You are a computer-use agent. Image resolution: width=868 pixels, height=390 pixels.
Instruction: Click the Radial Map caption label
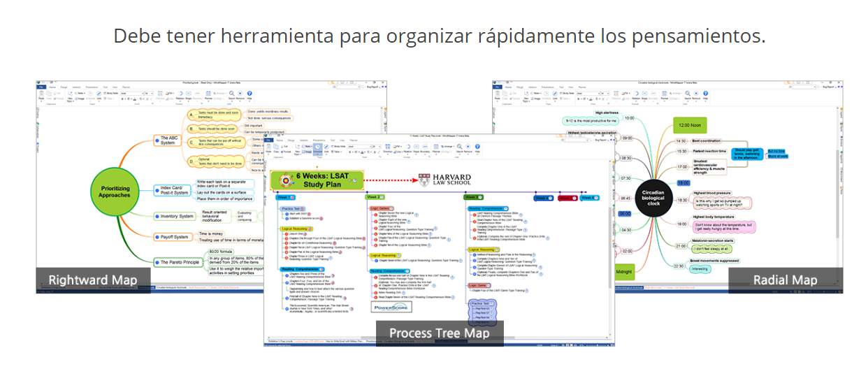(x=785, y=280)
